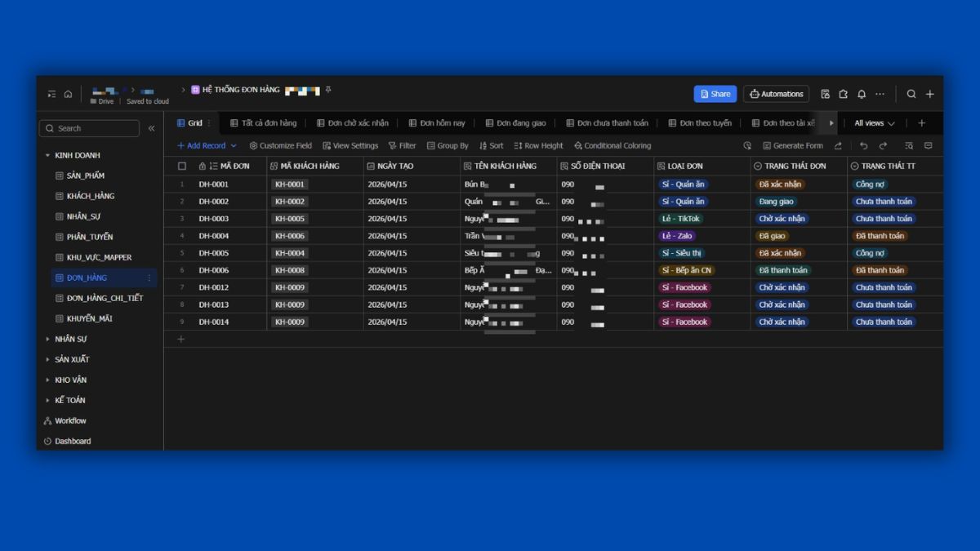Redo the last action
Image resolution: width=980 pixels, height=551 pixels.
[883, 146]
